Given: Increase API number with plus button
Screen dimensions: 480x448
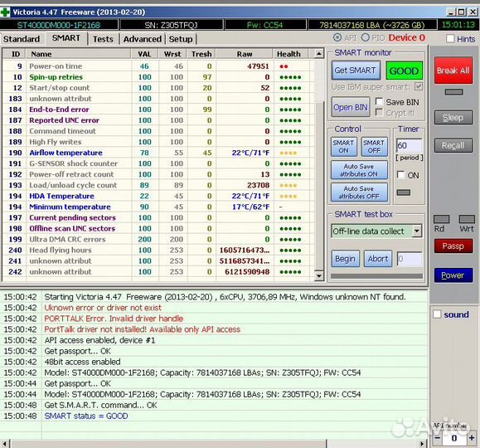Looking at the screenshot, I should pos(472,437).
